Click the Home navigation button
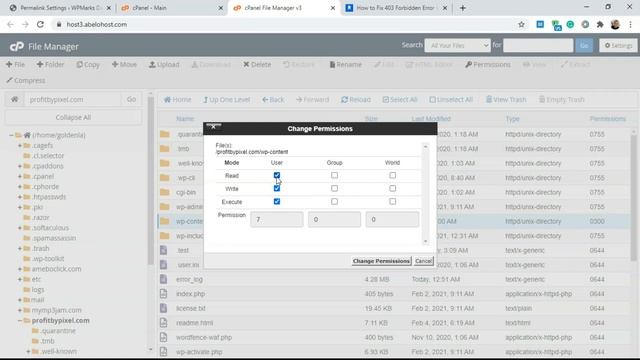 click(177, 100)
